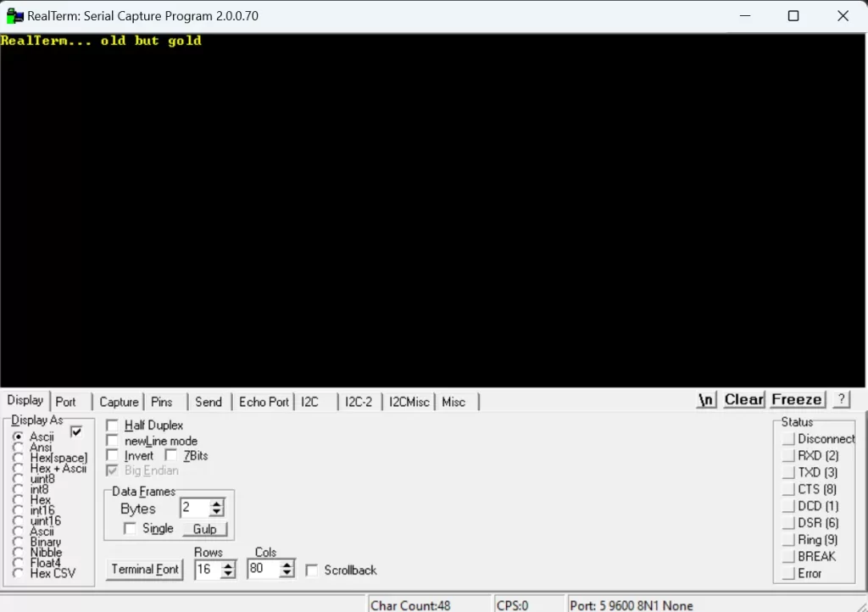
Task: Click the RXD (2) status indicator
Action: coord(788,455)
